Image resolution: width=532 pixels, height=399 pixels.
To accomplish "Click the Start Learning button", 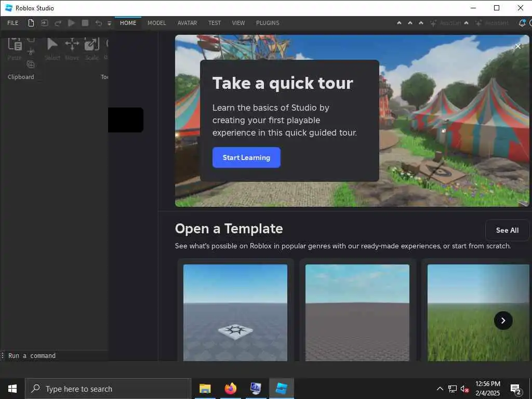I will pos(246,157).
